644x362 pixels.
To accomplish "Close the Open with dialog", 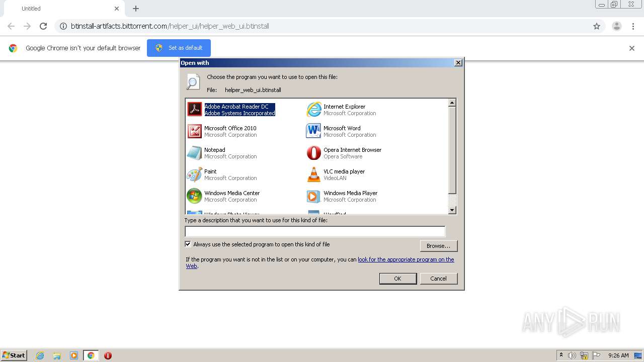I will [458, 63].
